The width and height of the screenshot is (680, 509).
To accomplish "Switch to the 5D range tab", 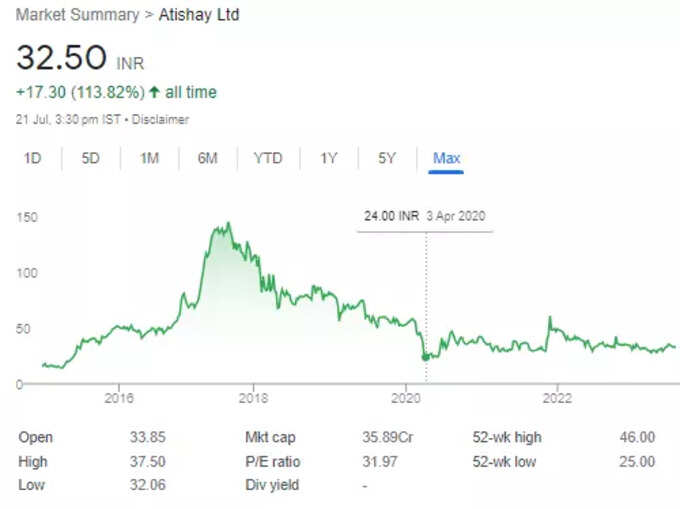I will [x=91, y=158].
